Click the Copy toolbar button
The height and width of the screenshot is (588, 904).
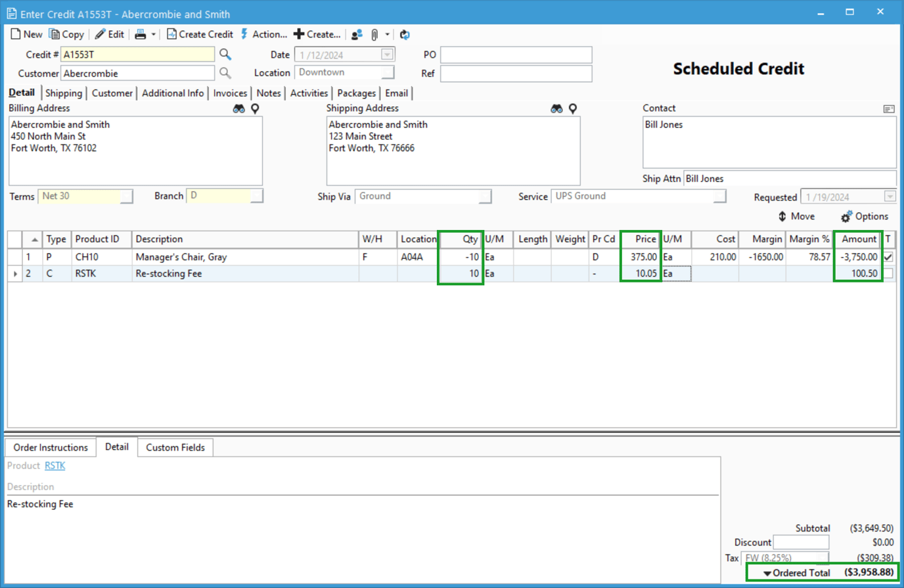click(x=66, y=34)
